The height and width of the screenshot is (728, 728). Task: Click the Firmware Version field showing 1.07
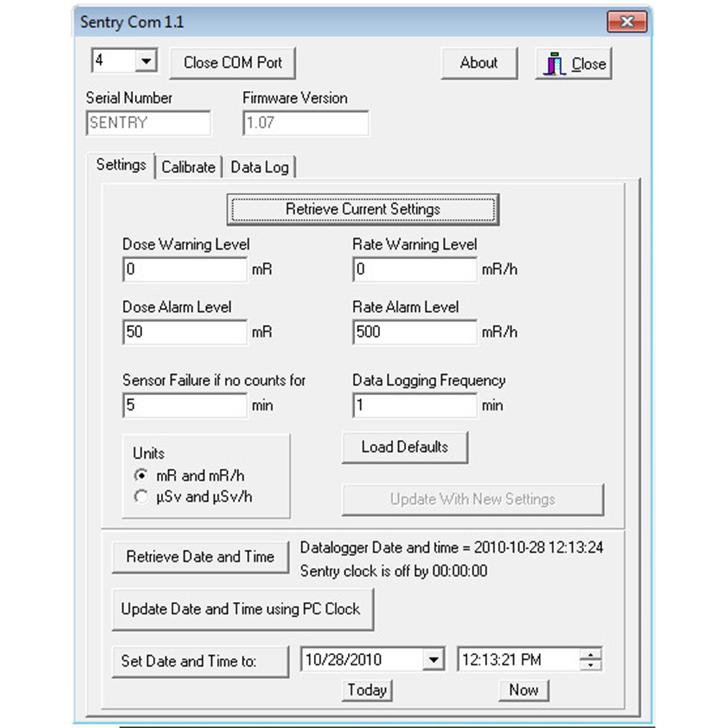click(x=306, y=123)
